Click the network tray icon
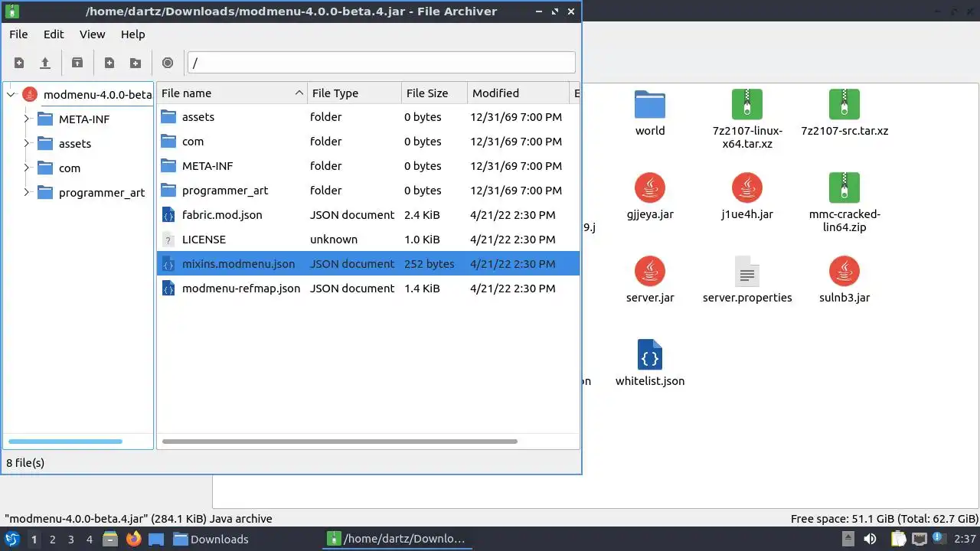Image resolution: width=980 pixels, height=551 pixels. coord(919,539)
